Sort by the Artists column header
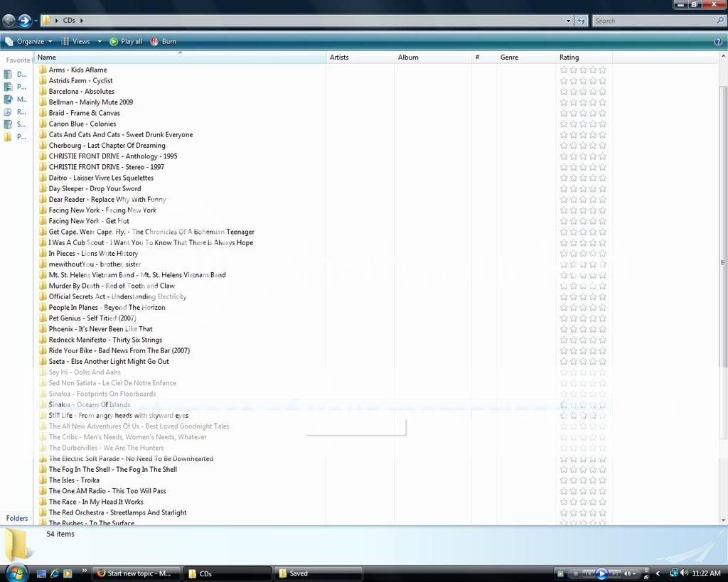728x582 pixels. [x=360, y=57]
